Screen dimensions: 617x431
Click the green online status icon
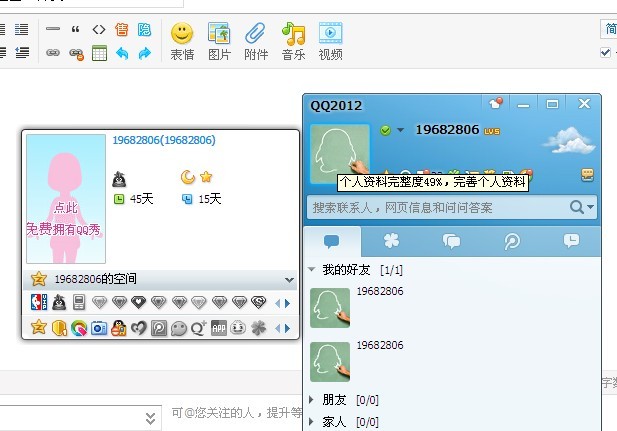coord(386,130)
